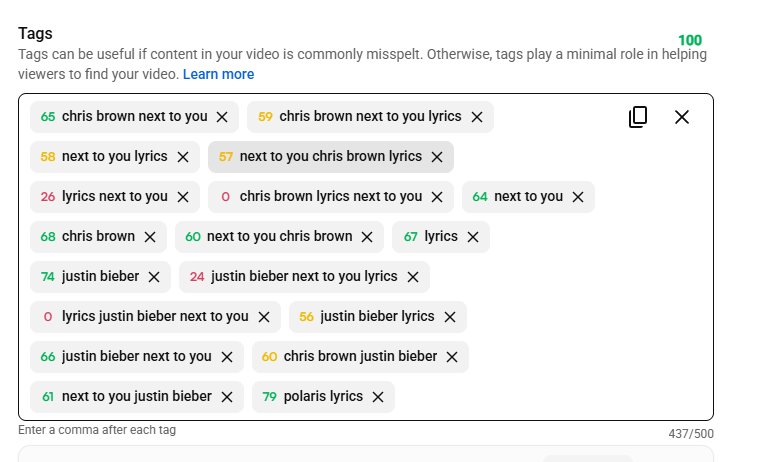This screenshot has height=462, width=778.
Task: Remove the 'polaris lyrics' tag
Action: (378, 397)
